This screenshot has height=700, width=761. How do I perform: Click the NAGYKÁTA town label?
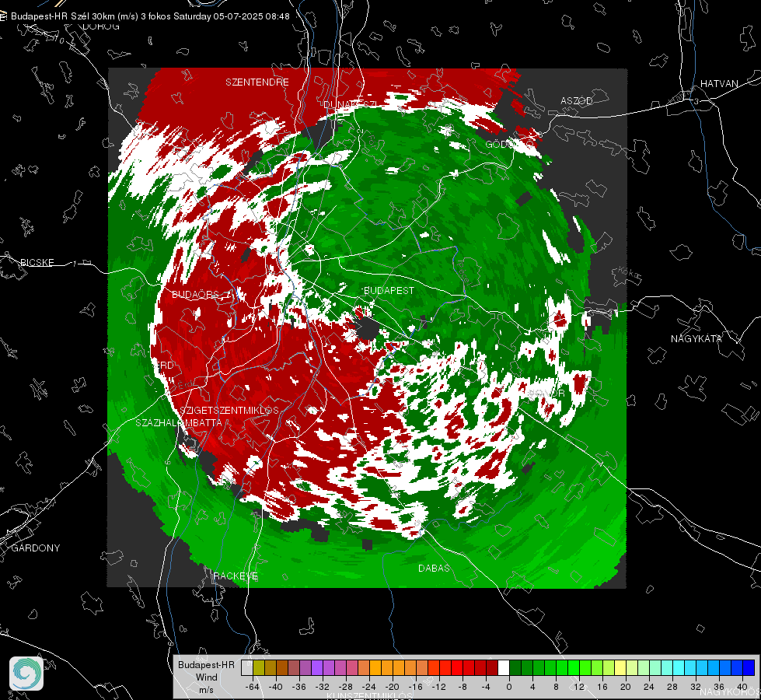coord(696,339)
